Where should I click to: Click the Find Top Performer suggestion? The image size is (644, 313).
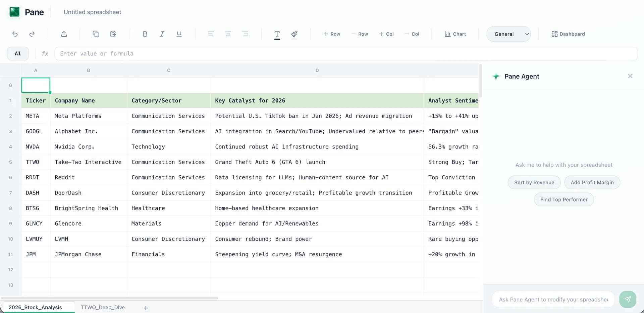[x=564, y=199]
